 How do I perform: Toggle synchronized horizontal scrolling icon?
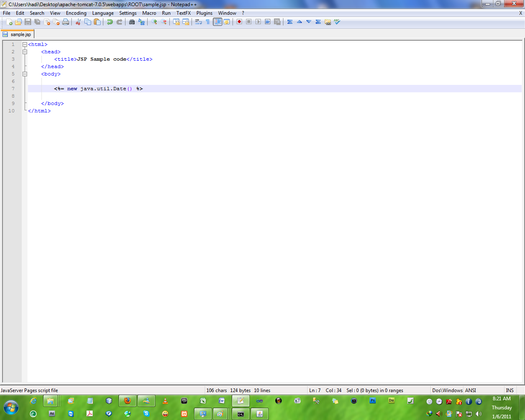pos(186,22)
